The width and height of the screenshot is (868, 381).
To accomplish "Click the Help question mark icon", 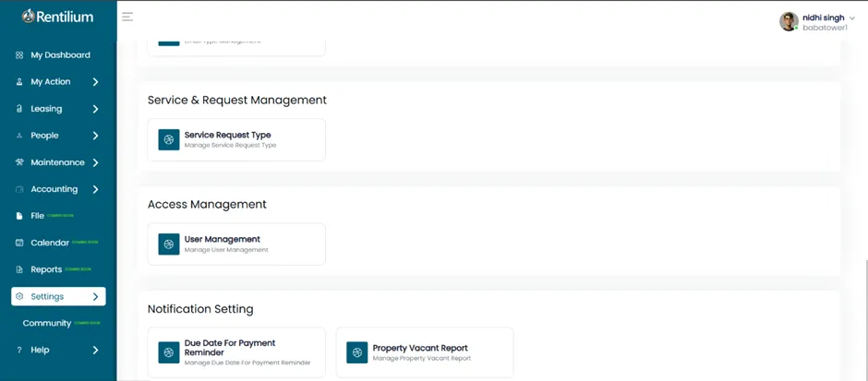I will 19,350.
